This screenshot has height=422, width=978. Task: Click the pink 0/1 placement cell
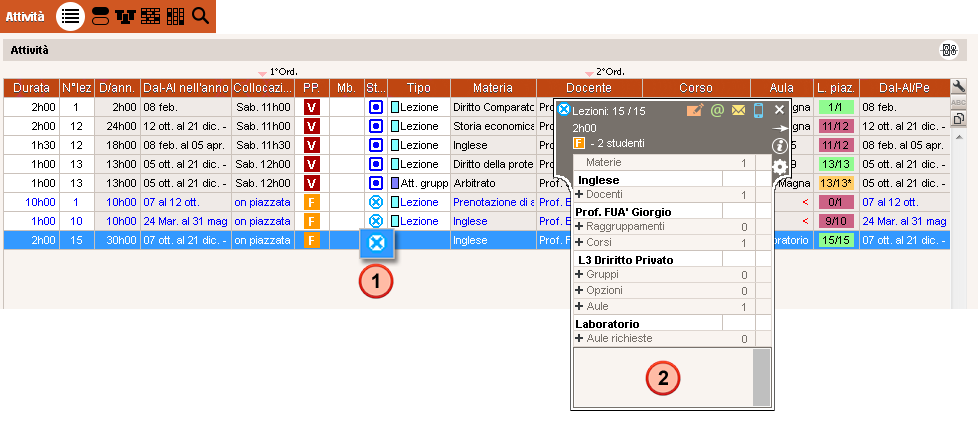click(x=836, y=202)
